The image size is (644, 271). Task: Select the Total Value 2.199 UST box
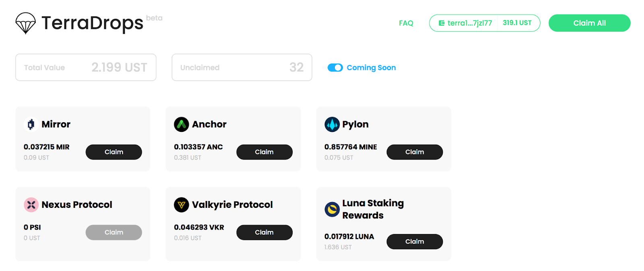[86, 67]
